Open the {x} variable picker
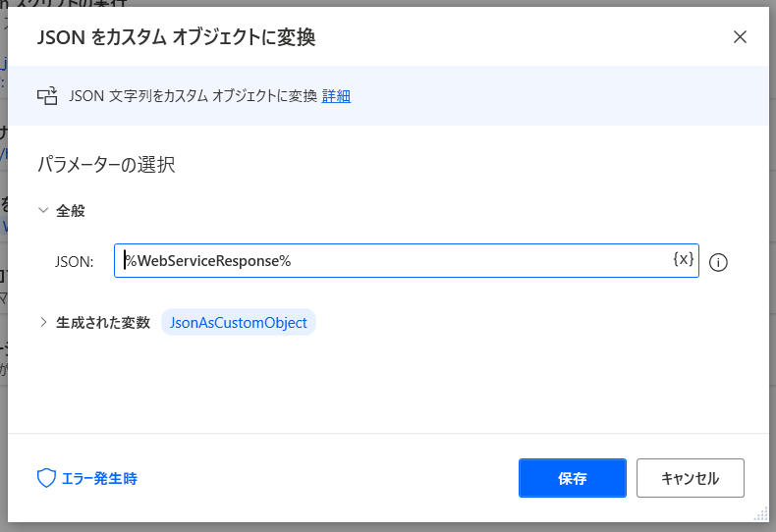This screenshot has width=776, height=532. (684, 259)
